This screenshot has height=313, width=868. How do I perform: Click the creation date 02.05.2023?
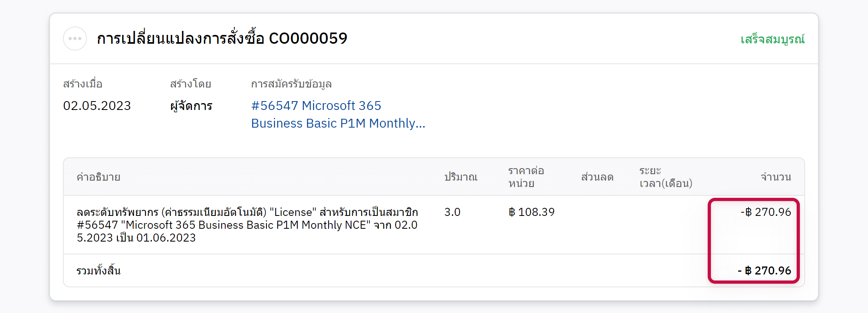pyautogui.click(x=97, y=106)
